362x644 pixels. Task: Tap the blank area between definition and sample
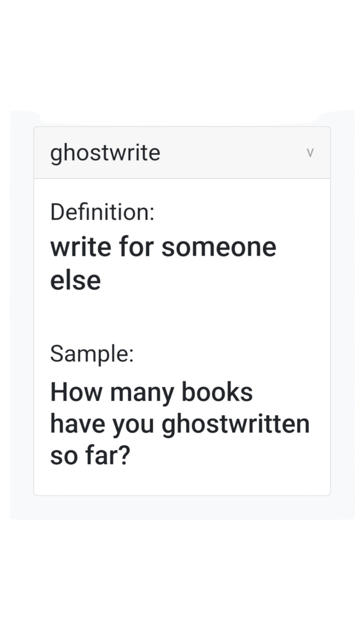tap(182, 317)
